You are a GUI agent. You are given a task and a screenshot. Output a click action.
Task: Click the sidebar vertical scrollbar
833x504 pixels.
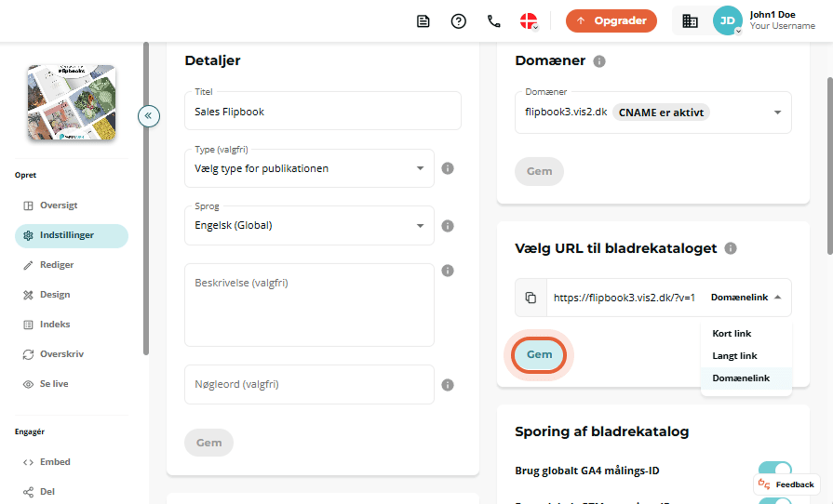tap(146, 199)
